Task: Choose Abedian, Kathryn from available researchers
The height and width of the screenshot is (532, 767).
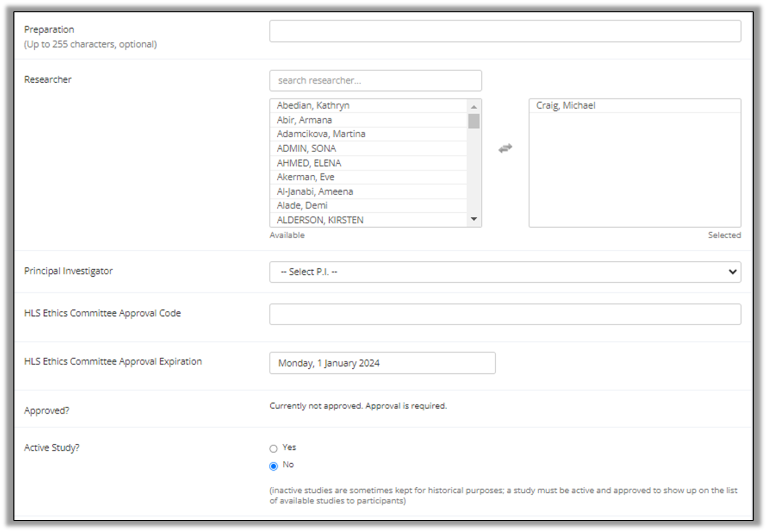Action: tap(313, 105)
